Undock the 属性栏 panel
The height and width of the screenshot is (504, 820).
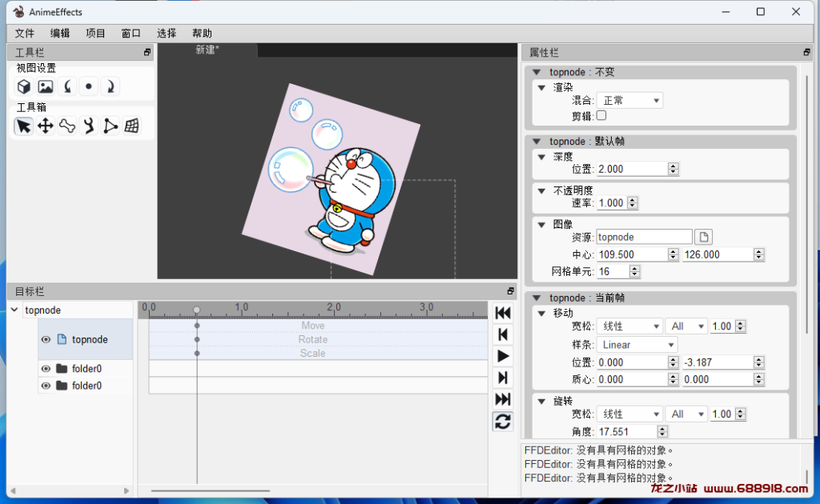[x=806, y=52]
